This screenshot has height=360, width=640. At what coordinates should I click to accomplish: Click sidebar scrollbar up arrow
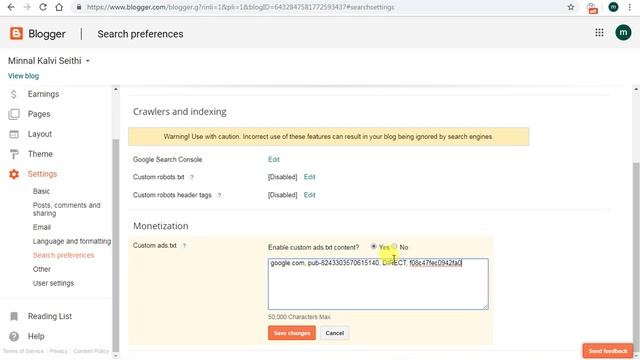pyautogui.click(x=116, y=89)
